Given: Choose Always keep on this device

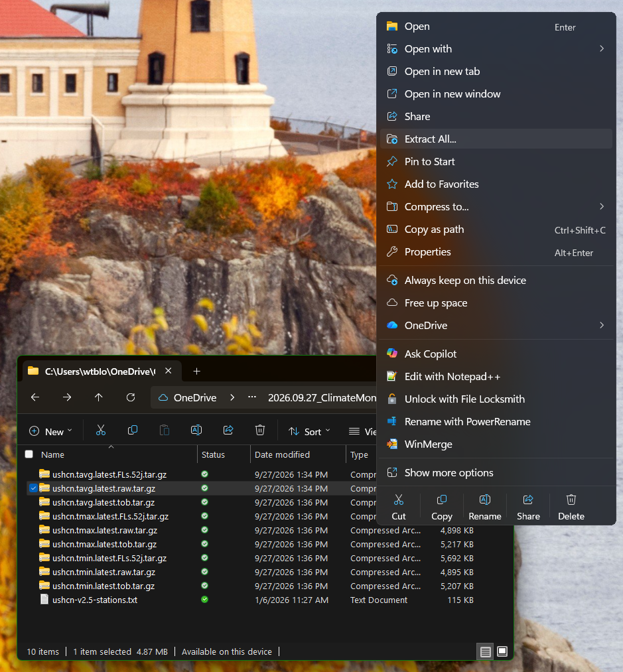Looking at the screenshot, I should 496,281.
